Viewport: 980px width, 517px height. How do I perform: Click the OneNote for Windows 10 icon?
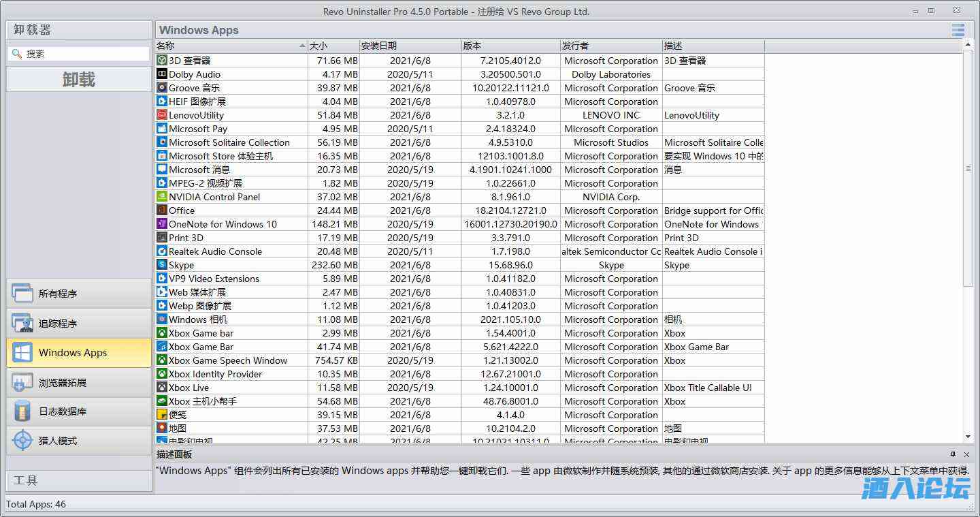tap(162, 224)
